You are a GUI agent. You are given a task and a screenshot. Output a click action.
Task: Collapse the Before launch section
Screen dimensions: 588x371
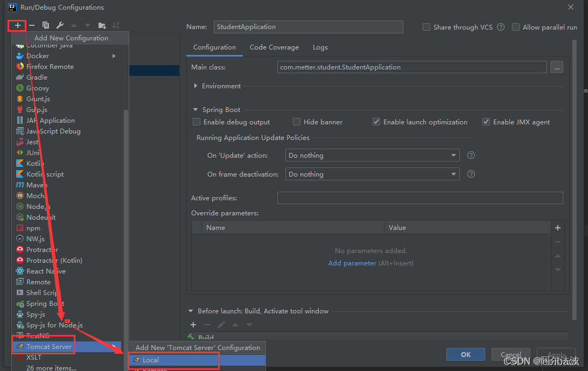pyautogui.click(x=191, y=311)
